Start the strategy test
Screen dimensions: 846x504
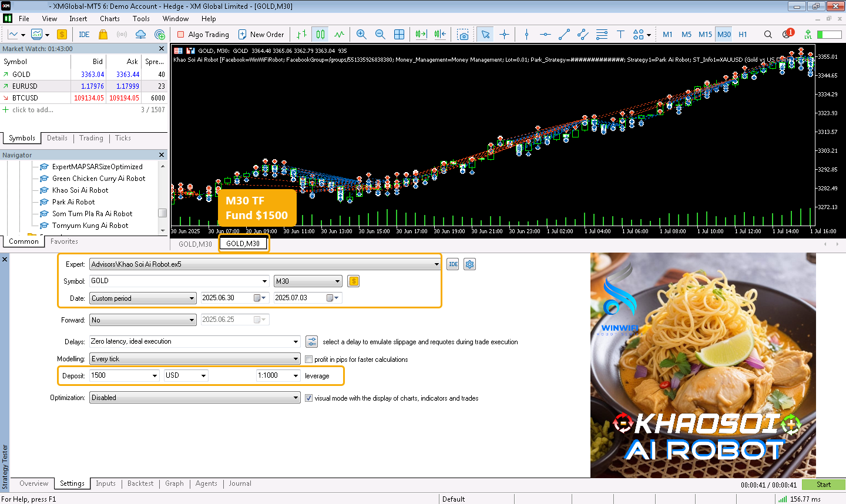click(823, 485)
